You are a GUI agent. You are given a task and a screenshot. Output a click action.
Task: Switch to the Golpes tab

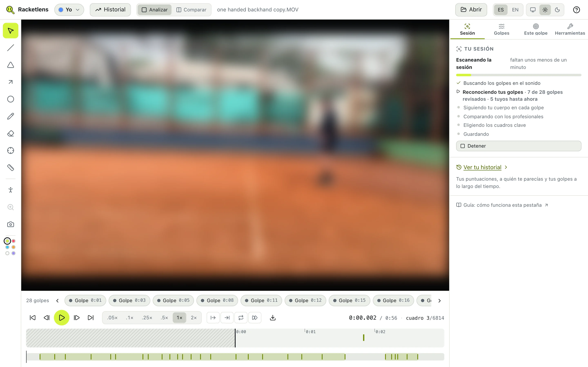click(x=501, y=29)
